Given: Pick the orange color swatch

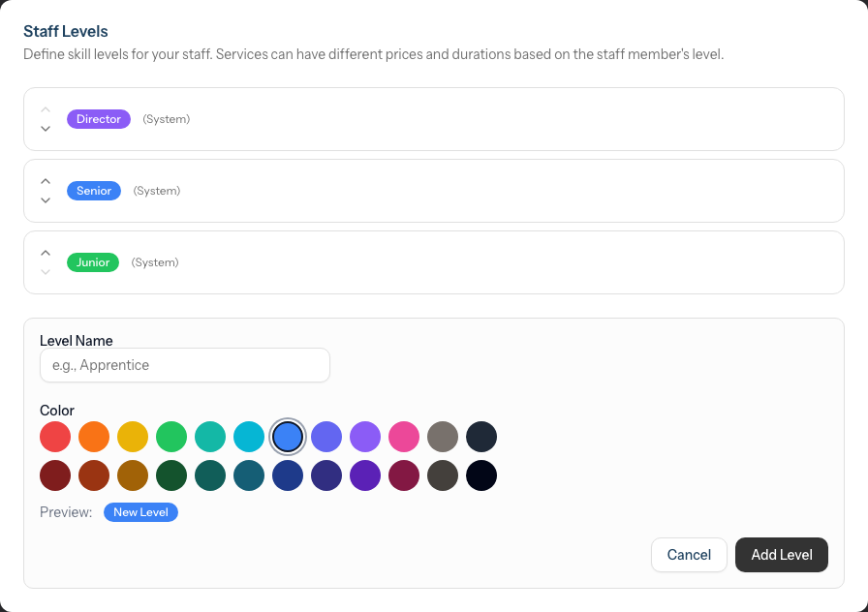Looking at the screenshot, I should tap(94, 437).
